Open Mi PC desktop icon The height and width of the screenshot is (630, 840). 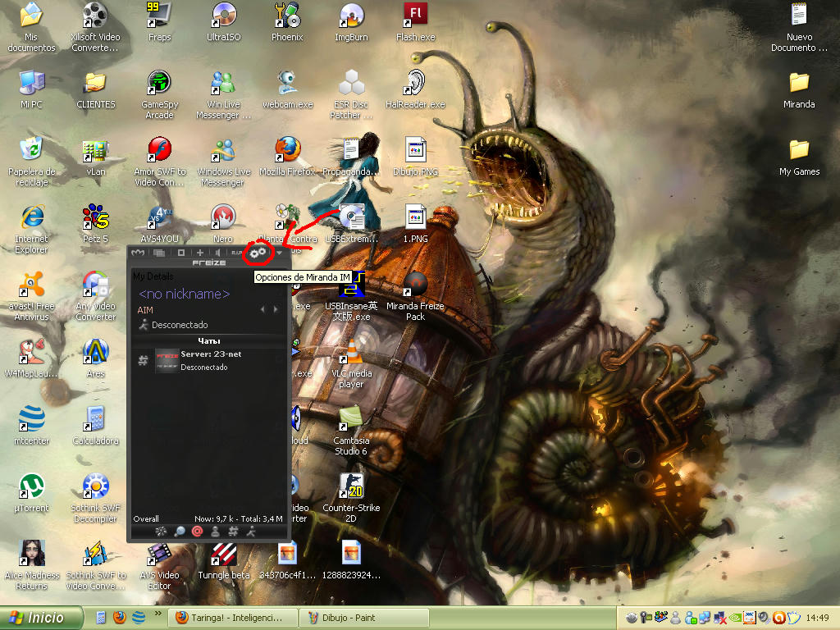31,89
